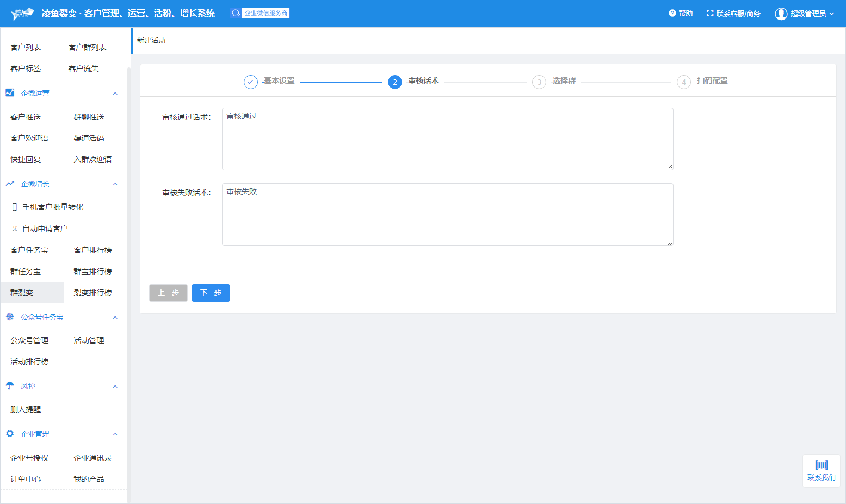Collapse the 企微运营 section chevron
The image size is (846, 504).
tap(115, 94)
